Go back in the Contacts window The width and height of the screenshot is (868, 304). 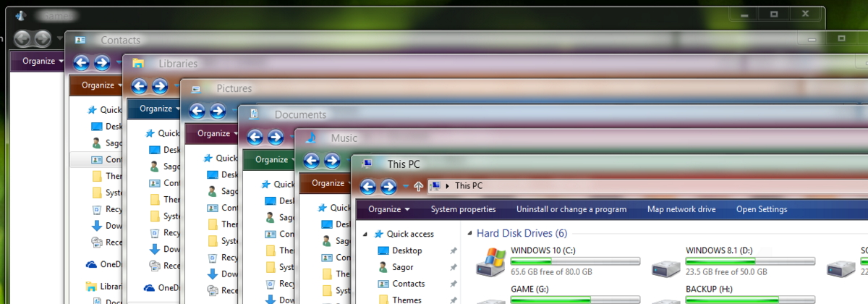point(80,63)
